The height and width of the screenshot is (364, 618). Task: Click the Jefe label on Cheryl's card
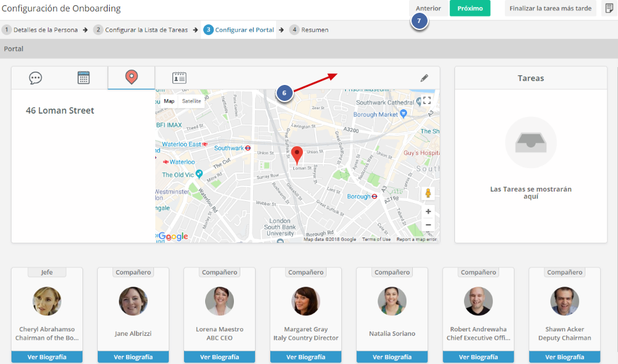tap(47, 272)
